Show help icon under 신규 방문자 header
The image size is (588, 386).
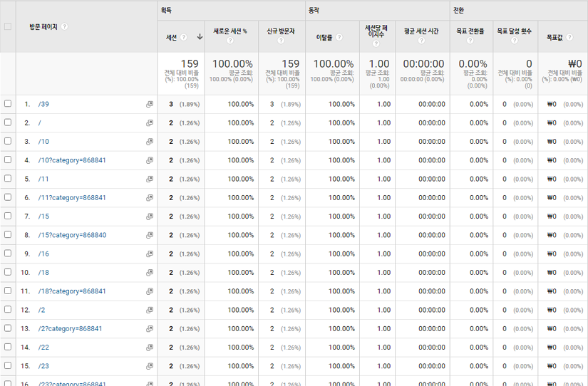pos(281,40)
